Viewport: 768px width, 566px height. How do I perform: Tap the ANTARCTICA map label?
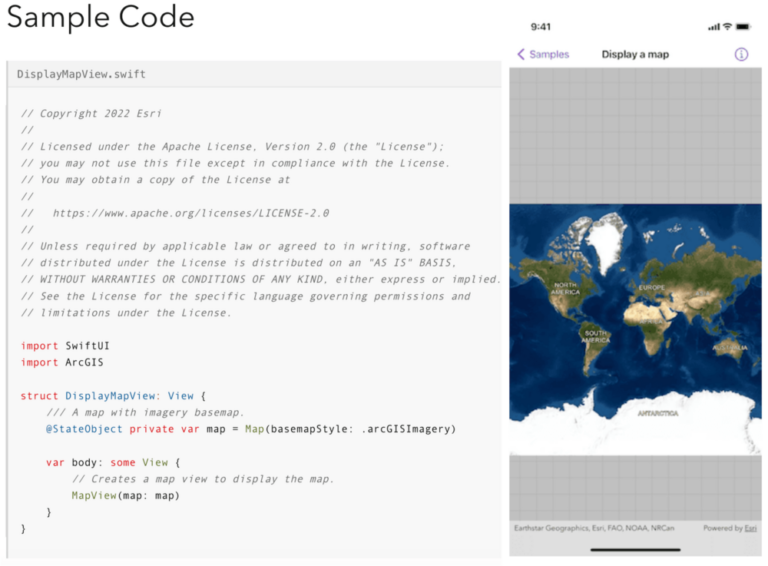[x=658, y=413]
